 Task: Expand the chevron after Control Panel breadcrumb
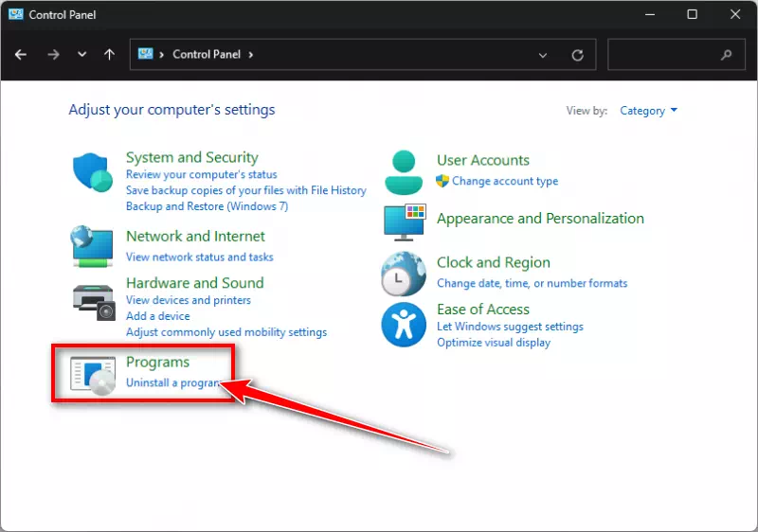click(x=250, y=55)
